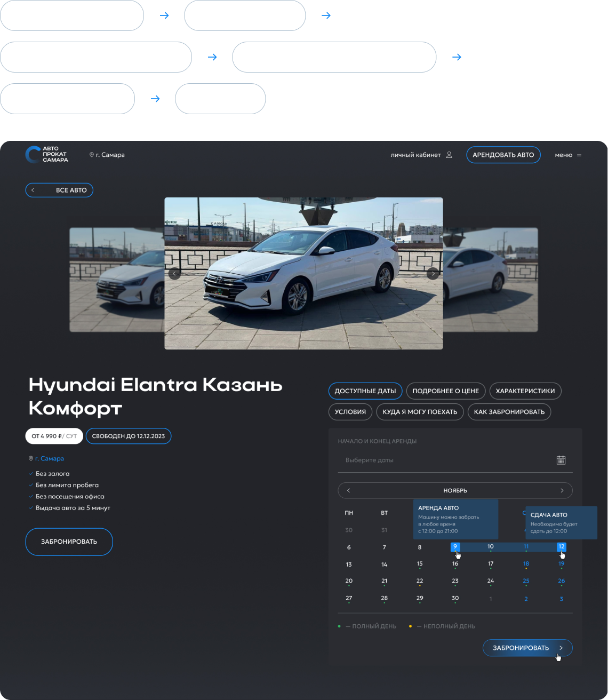Click the location pin icon in header
The image size is (608, 700).
[x=92, y=155]
